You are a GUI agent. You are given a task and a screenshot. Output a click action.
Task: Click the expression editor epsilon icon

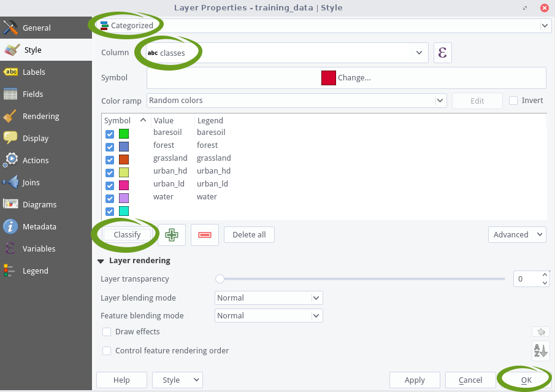tap(442, 53)
